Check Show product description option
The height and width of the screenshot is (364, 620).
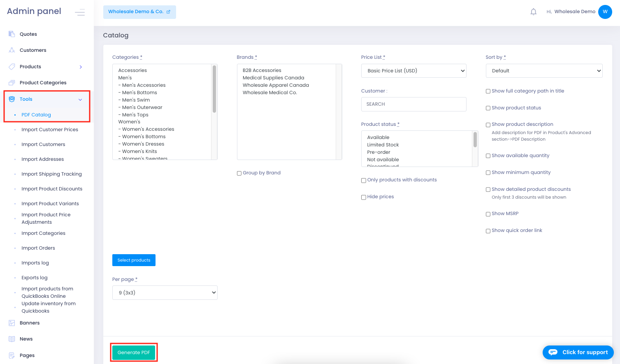point(488,125)
